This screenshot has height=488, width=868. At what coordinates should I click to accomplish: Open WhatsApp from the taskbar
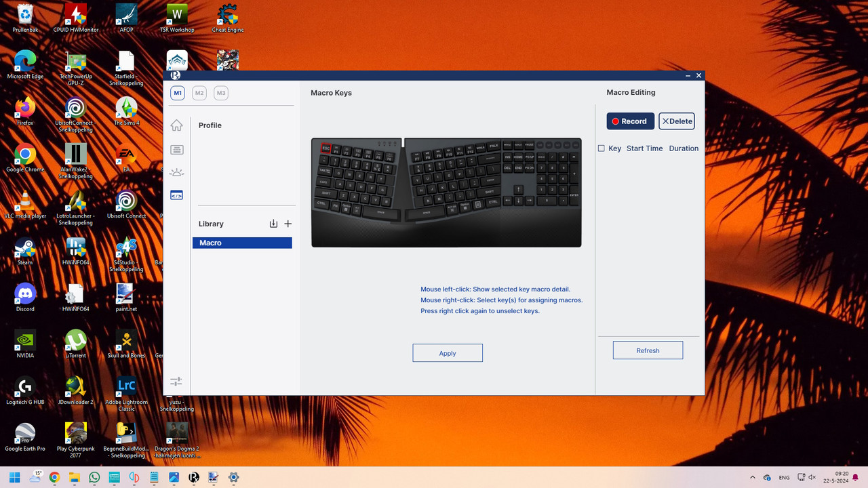tap(94, 477)
